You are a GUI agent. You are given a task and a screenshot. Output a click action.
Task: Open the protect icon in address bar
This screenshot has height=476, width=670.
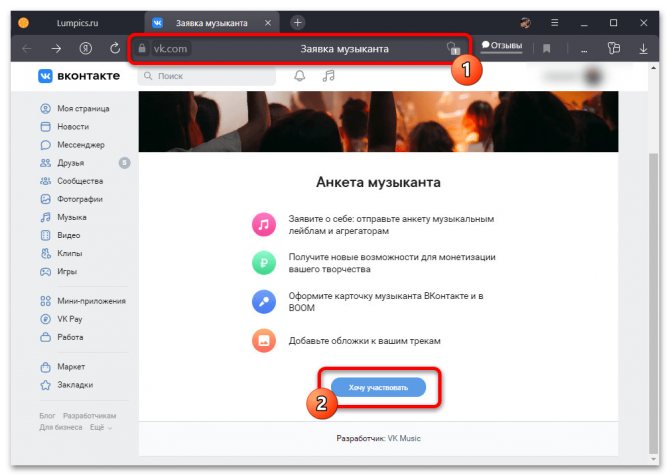[x=453, y=48]
